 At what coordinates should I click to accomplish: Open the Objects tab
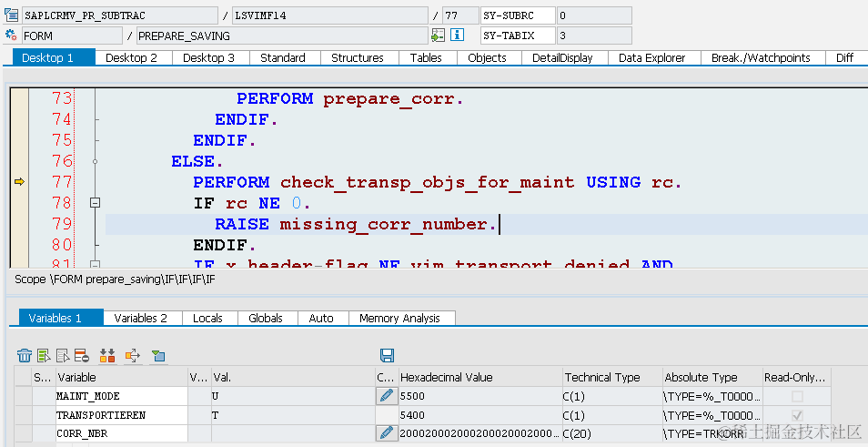(487, 57)
